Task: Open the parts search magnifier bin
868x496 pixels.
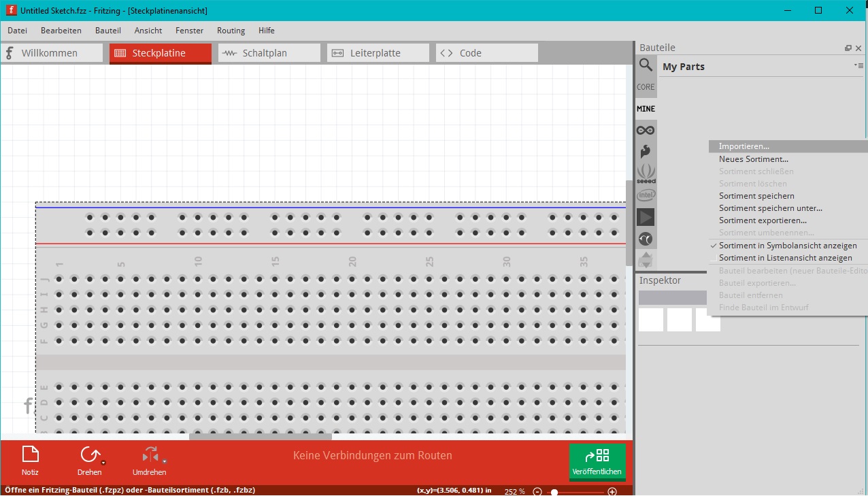Action: pos(646,65)
